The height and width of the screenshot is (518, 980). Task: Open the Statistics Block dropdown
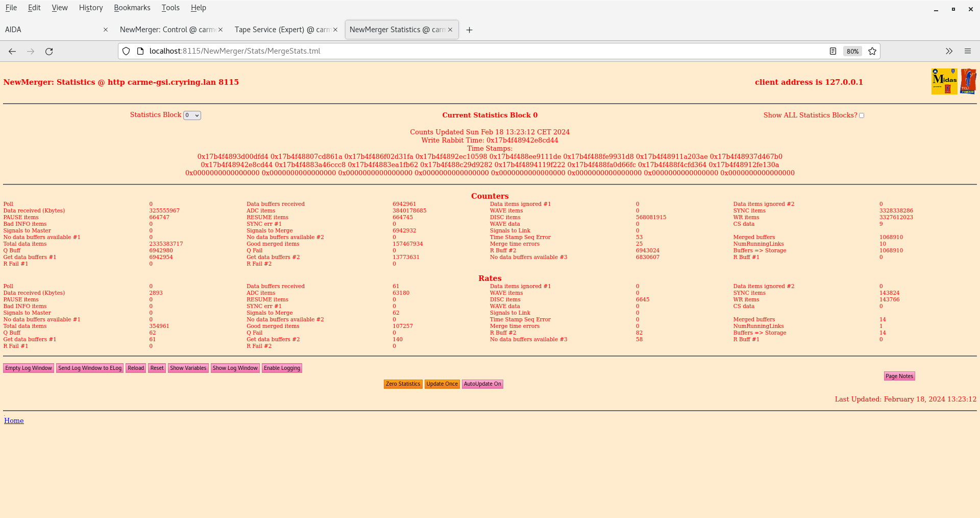(192, 115)
